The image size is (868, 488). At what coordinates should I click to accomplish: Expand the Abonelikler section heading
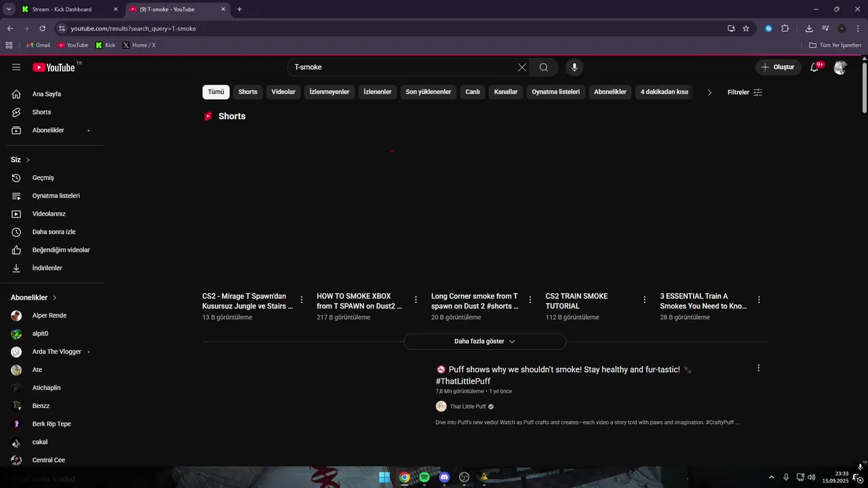[x=34, y=298]
